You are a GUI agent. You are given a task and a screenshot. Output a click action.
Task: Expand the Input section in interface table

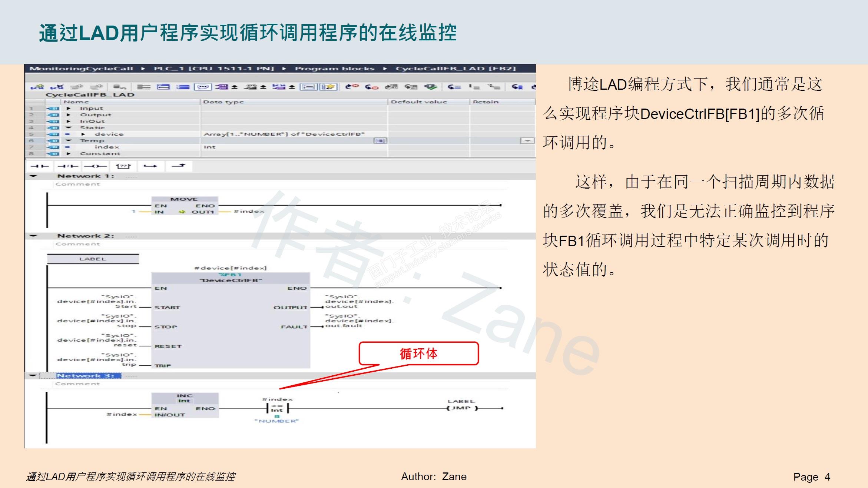coord(69,109)
